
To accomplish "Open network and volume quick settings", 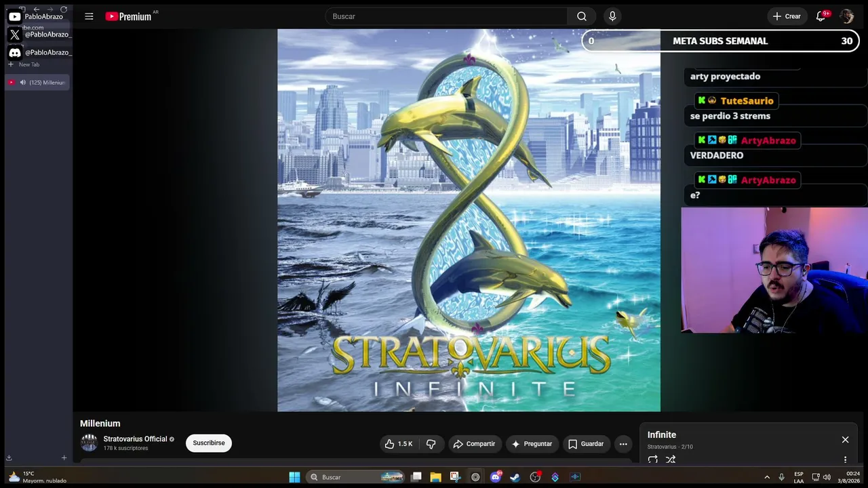I will (821, 477).
